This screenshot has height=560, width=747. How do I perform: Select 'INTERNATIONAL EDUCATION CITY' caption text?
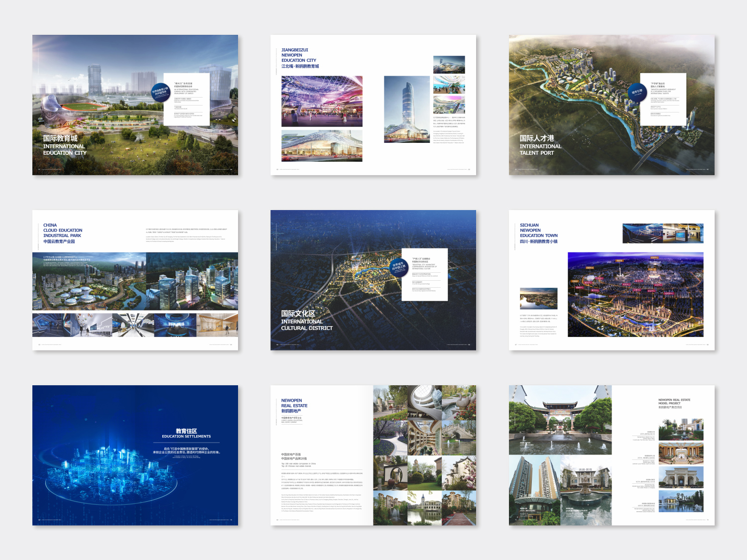(x=65, y=149)
